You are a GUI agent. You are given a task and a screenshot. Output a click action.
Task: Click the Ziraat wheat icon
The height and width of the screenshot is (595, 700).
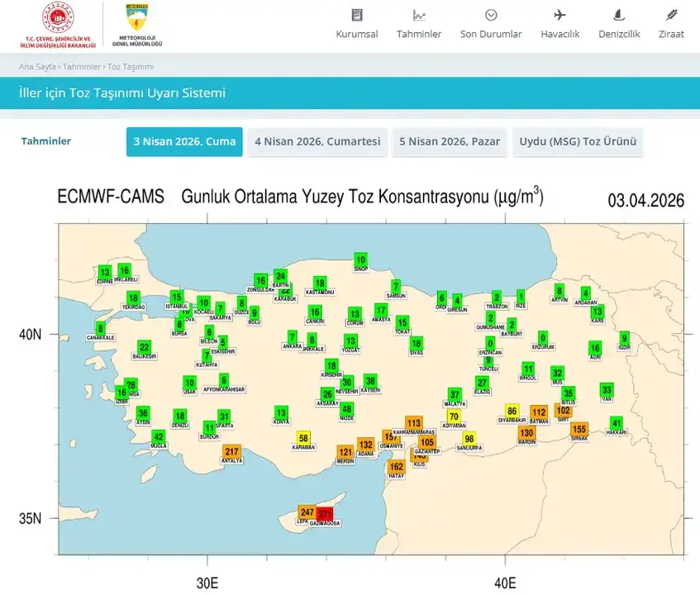click(671, 14)
